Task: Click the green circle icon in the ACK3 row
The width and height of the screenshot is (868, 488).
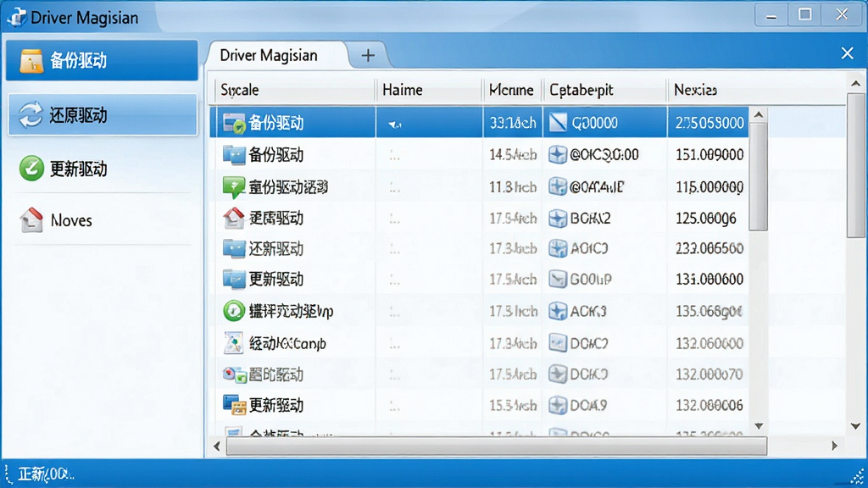Action: [234, 311]
